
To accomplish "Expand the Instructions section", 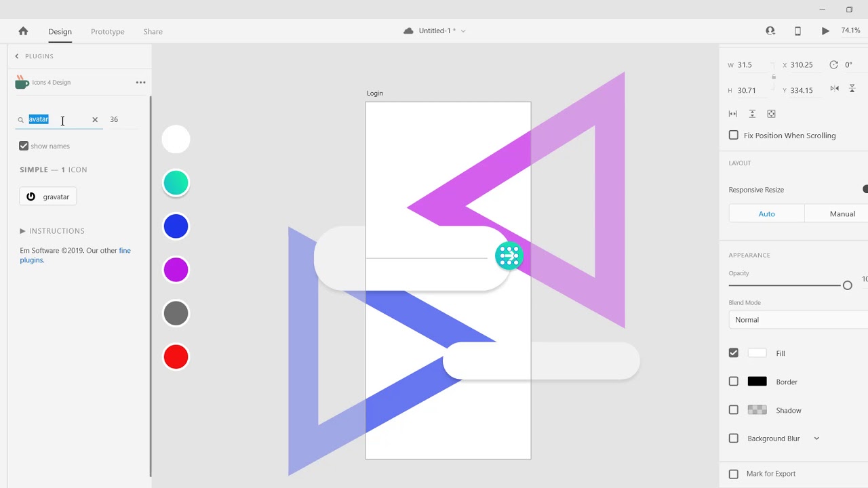I will coord(52,231).
